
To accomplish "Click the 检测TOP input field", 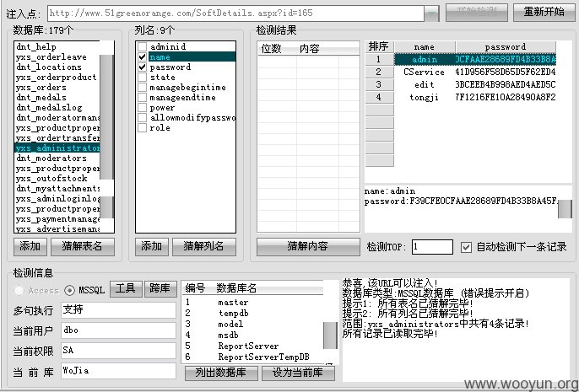I will [432, 247].
